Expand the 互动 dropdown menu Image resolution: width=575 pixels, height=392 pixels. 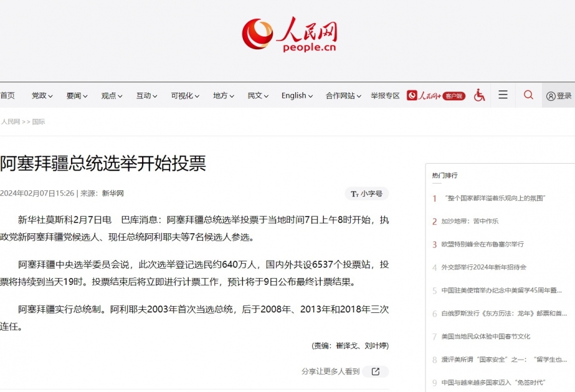click(146, 96)
